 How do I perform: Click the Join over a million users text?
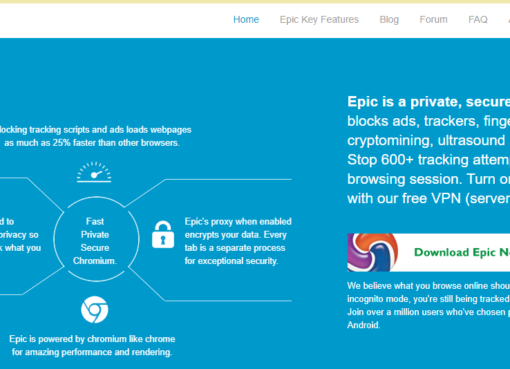point(429,312)
